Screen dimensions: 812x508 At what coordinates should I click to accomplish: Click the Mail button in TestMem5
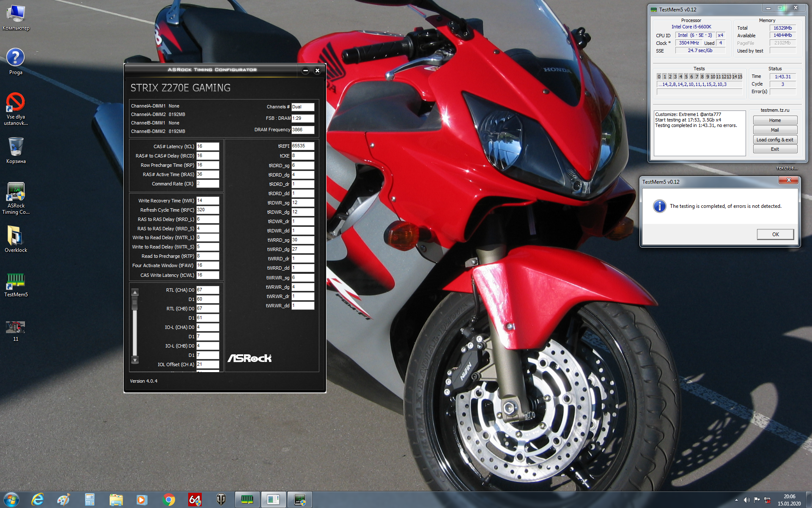click(x=775, y=130)
